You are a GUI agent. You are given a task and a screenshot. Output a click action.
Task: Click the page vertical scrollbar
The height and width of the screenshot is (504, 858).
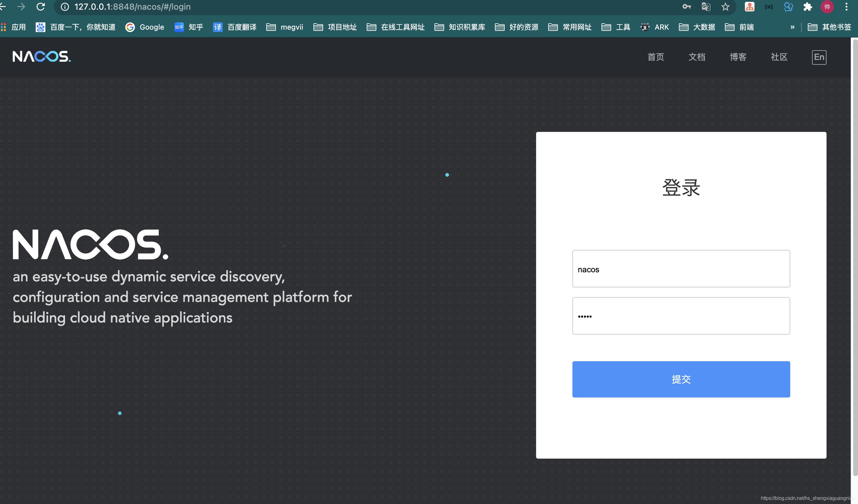(855, 257)
